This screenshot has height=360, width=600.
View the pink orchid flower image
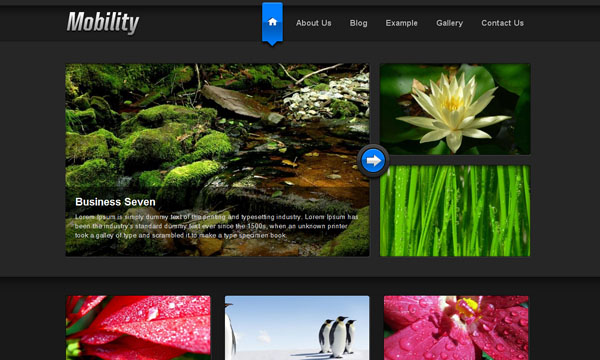coord(456,327)
